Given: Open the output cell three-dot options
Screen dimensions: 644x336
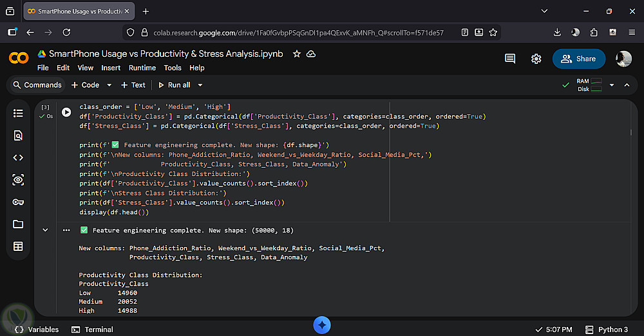Looking at the screenshot, I should 66,230.
